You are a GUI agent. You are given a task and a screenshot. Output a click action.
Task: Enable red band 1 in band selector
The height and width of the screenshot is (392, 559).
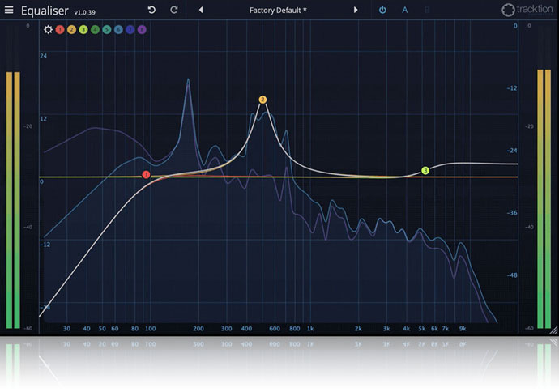[x=60, y=30]
